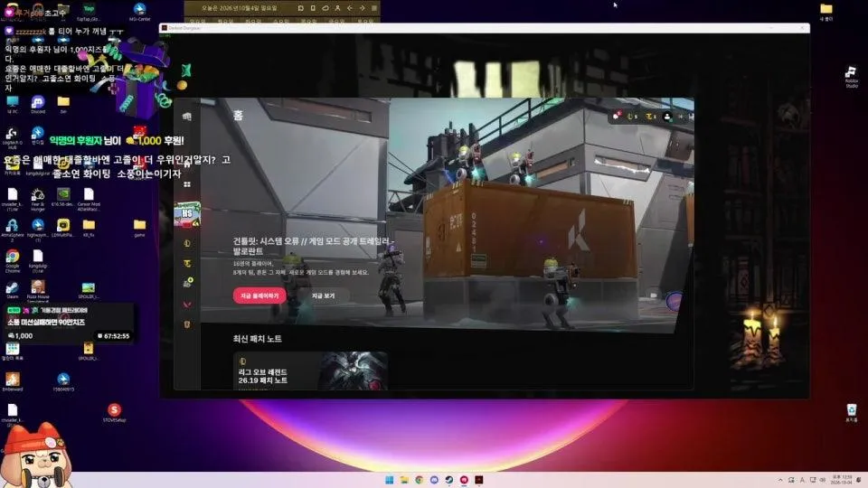Open Discord from the taskbar
The height and width of the screenshot is (488, 868).
pyautogui.click(x=434, y=480)
